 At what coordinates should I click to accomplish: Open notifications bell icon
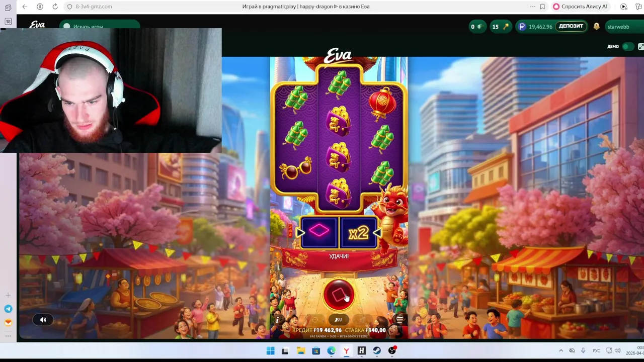(596, 27)
